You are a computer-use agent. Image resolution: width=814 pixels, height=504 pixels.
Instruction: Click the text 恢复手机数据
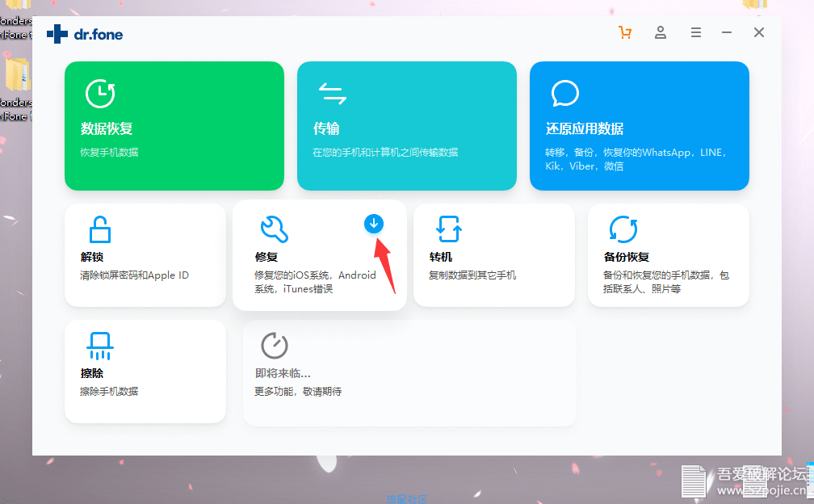click(109, 152)
